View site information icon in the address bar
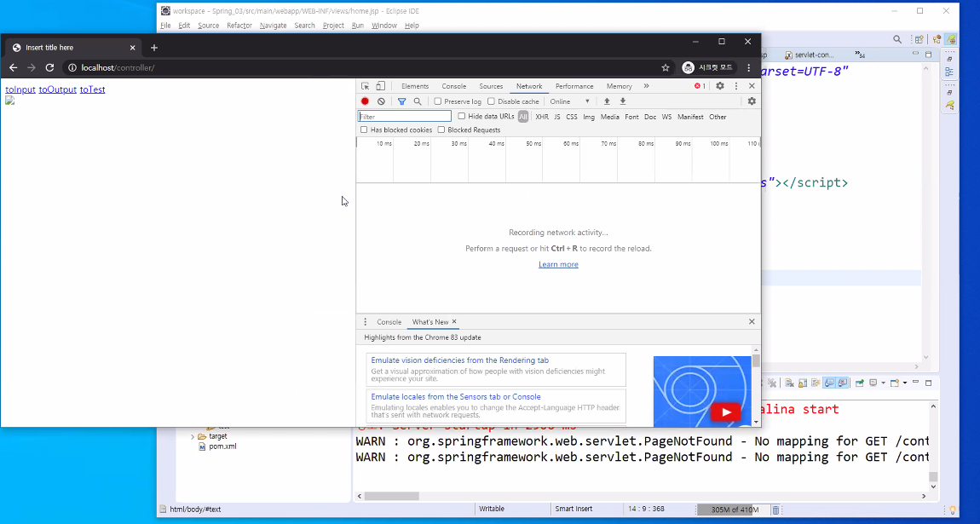Image resolution: width=980 pixels, height=524 pixels. click(72, 67)
